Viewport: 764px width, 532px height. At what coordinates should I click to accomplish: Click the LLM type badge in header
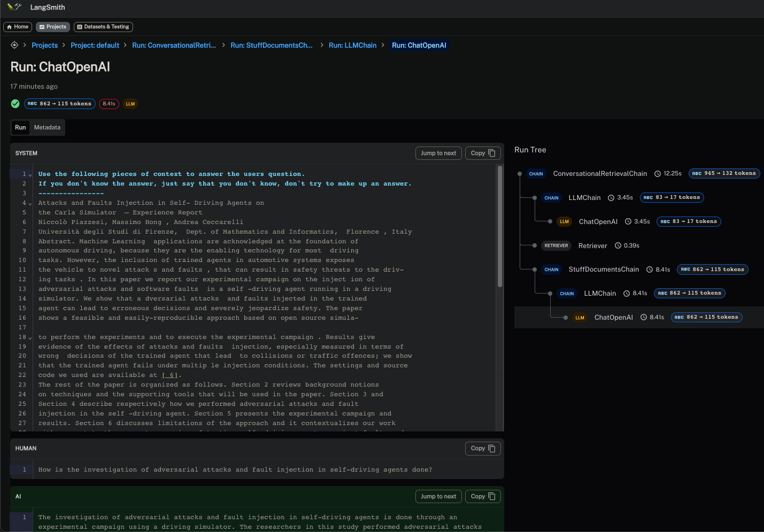(x=130, y=104)
